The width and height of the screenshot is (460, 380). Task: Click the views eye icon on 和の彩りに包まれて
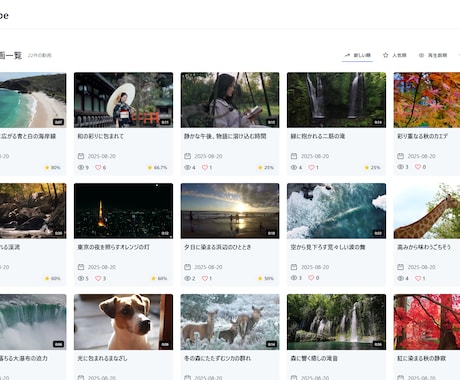click(x=81, y=167)
